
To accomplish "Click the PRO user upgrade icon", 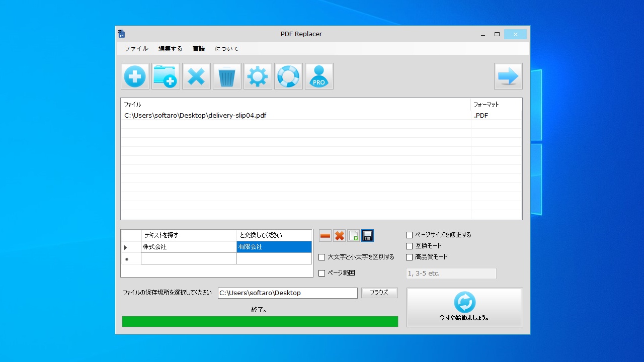I will (319, 76).
